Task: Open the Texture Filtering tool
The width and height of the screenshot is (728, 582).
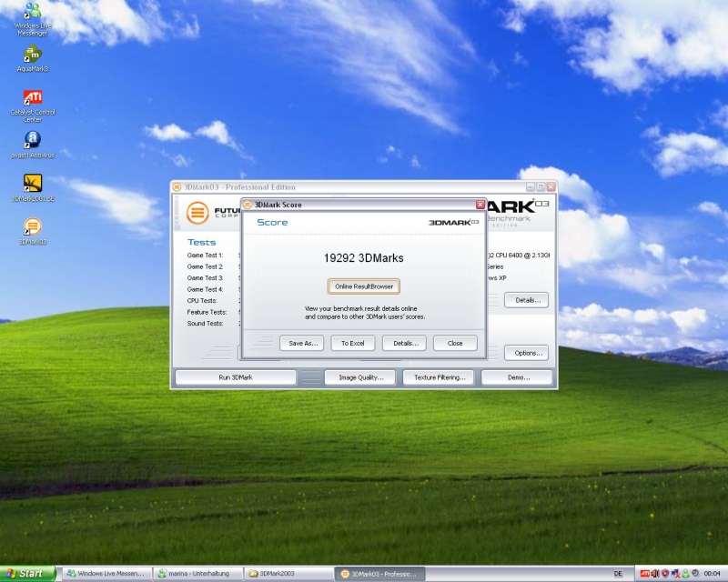Action: pyautogui.click(x=439, y=377)
